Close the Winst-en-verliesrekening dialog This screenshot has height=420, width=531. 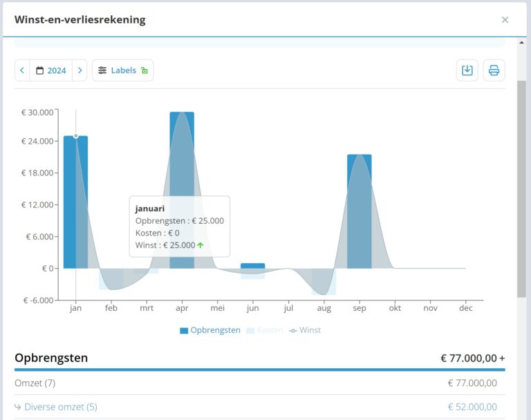[505, 20]
